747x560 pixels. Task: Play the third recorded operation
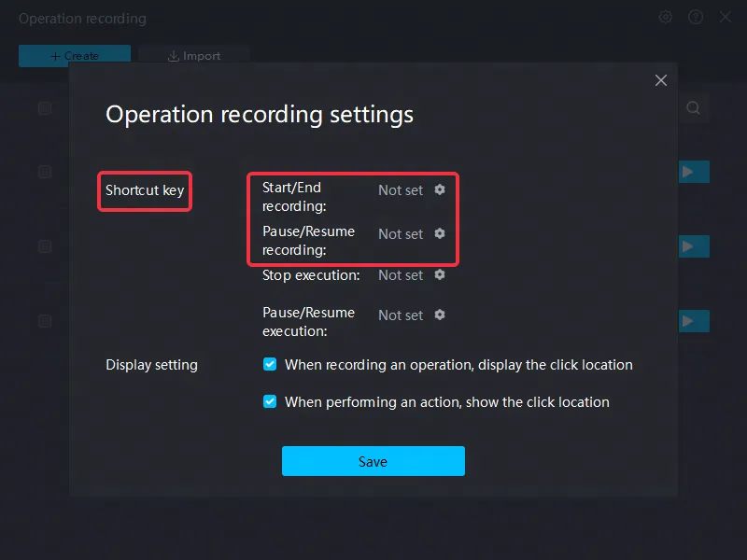(x=694, y=321)
